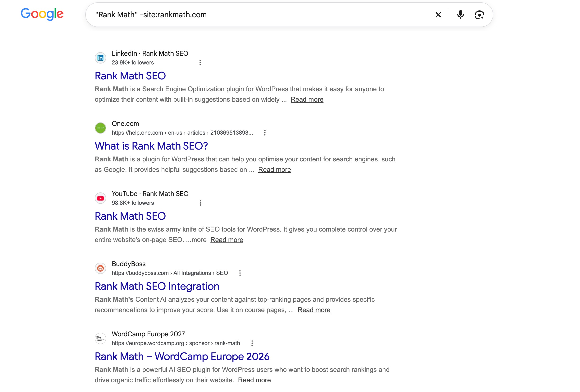Viewport: 580px width, 392px height.
Task: Click the 'One.com' site name
Action: coord(125,123)
